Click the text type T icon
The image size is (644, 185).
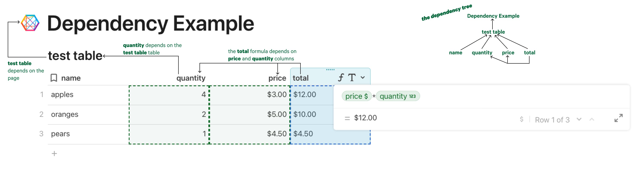352,78
